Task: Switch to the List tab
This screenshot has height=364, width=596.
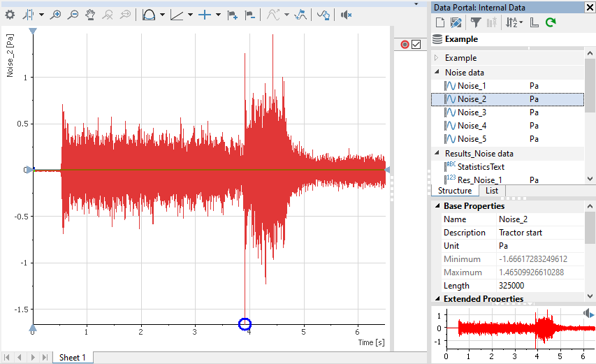Action: pos(491,191)
